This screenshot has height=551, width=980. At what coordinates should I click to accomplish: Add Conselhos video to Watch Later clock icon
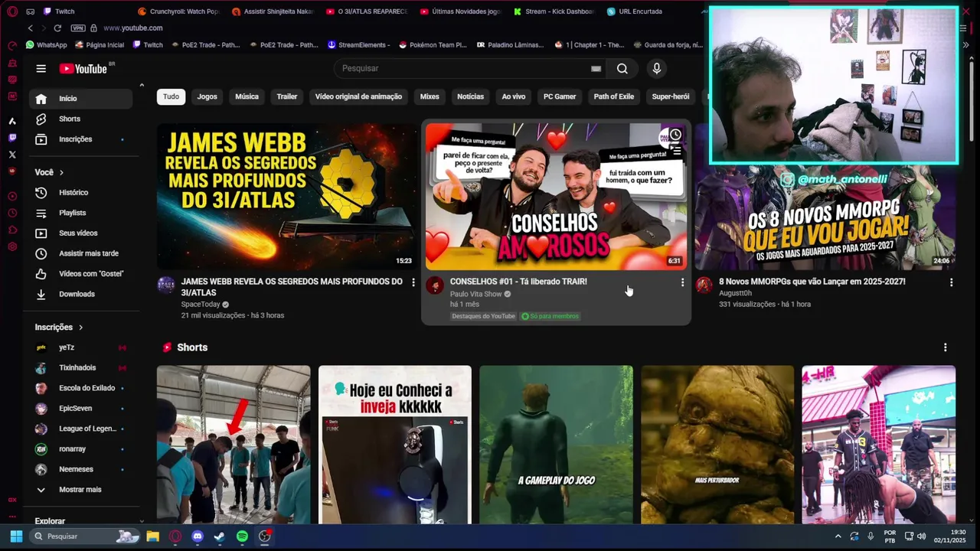click(675, 135)
